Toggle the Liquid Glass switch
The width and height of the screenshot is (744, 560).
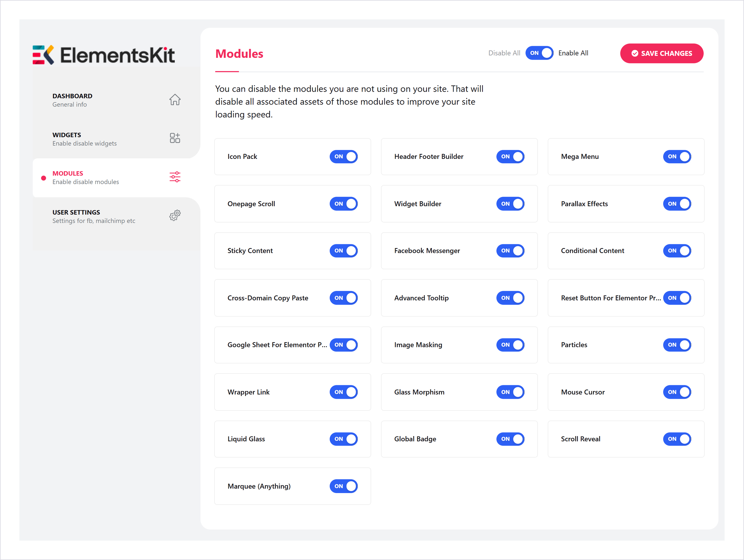pos(343,439)
